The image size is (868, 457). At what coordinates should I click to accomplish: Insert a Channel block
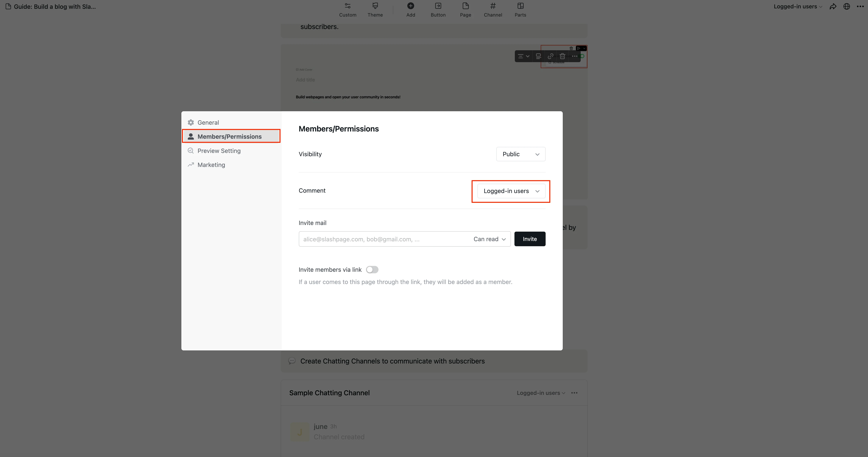tap(493, 10)
